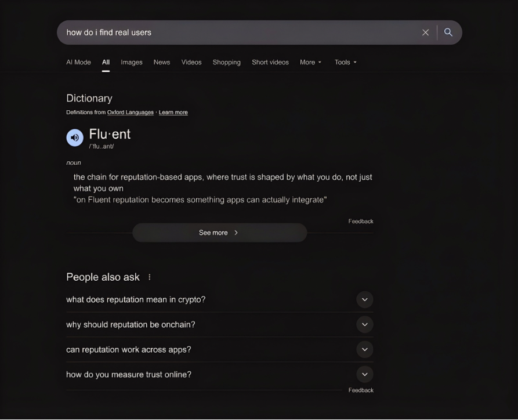Click the Dictionary heading
Viewport: 518px width, 420px height.
[89, 98]
